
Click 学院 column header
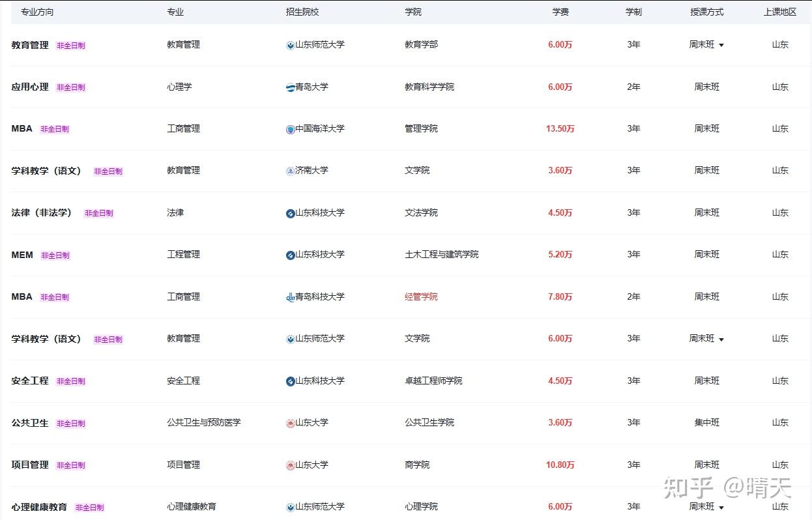[413, 12]
